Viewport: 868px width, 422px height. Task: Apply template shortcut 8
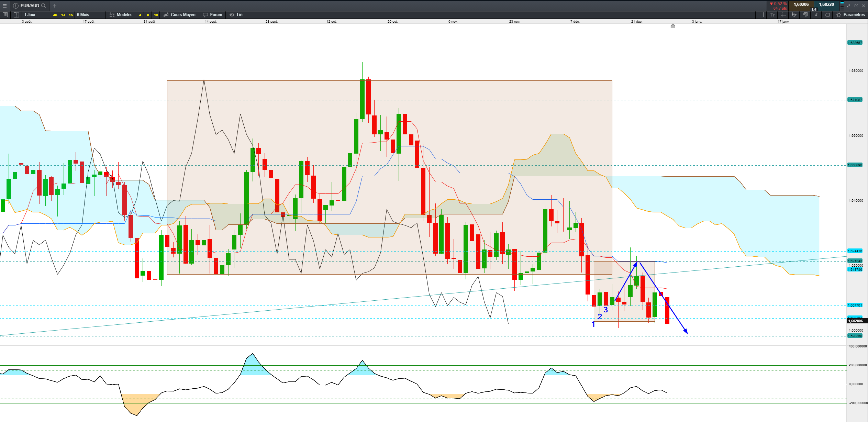click(148, 15)
